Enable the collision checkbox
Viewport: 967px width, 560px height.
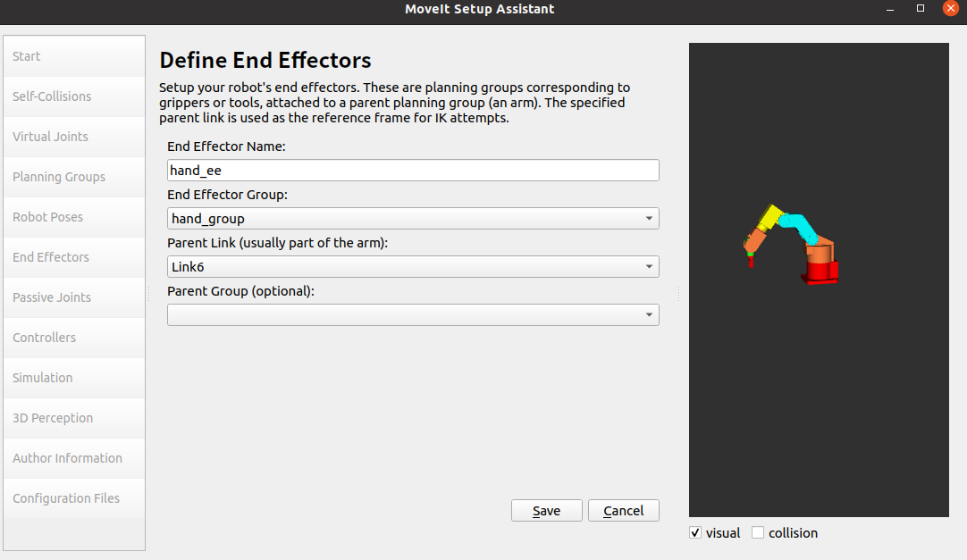pyautogui.click(x=757, y=533)
